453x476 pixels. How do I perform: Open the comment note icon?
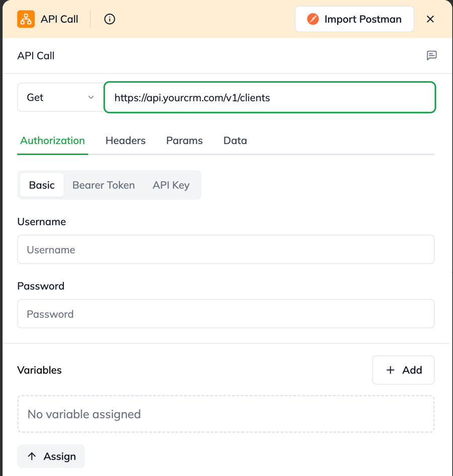pyautogui.click(x=431, y=55)
